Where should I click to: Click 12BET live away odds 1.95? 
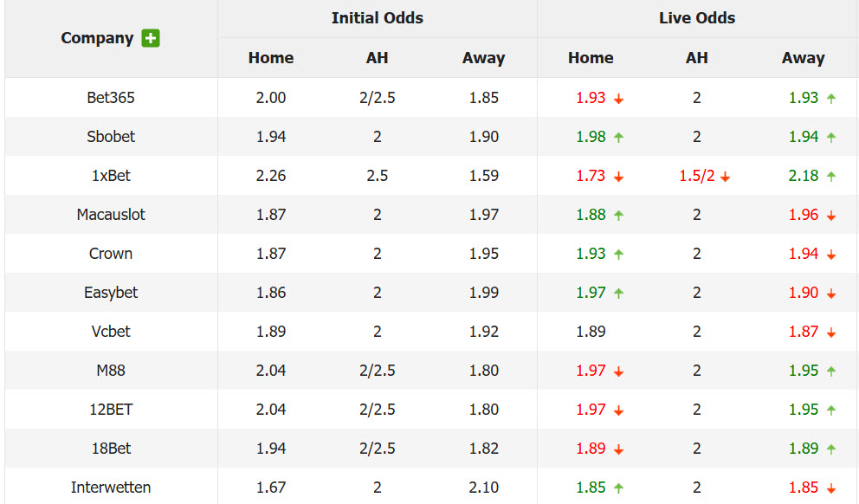(803, 410)
